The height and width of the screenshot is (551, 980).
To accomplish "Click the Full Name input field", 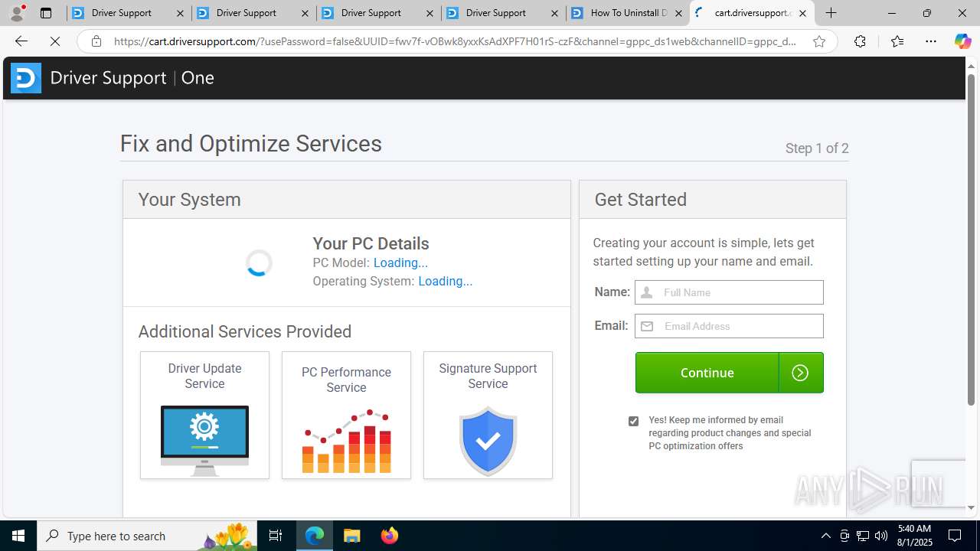I will coord(729,292).
